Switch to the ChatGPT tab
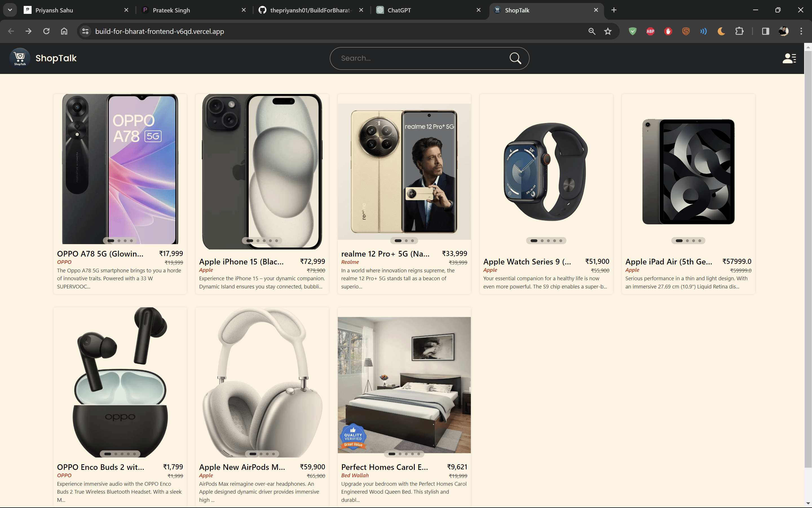This screenshot has width=812, height=508. [x=429, y=10]
